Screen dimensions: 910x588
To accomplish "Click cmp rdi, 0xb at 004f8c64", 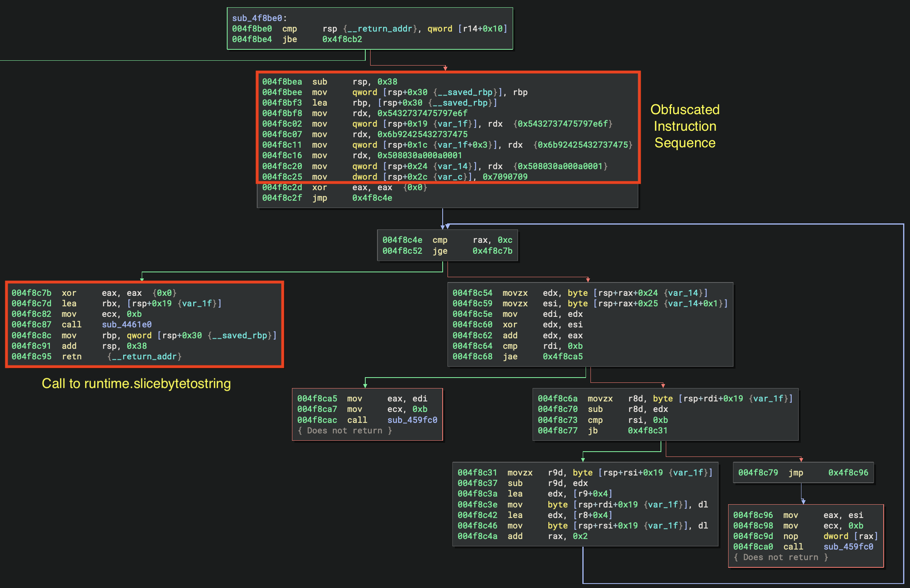I will (x=518, y=346).
